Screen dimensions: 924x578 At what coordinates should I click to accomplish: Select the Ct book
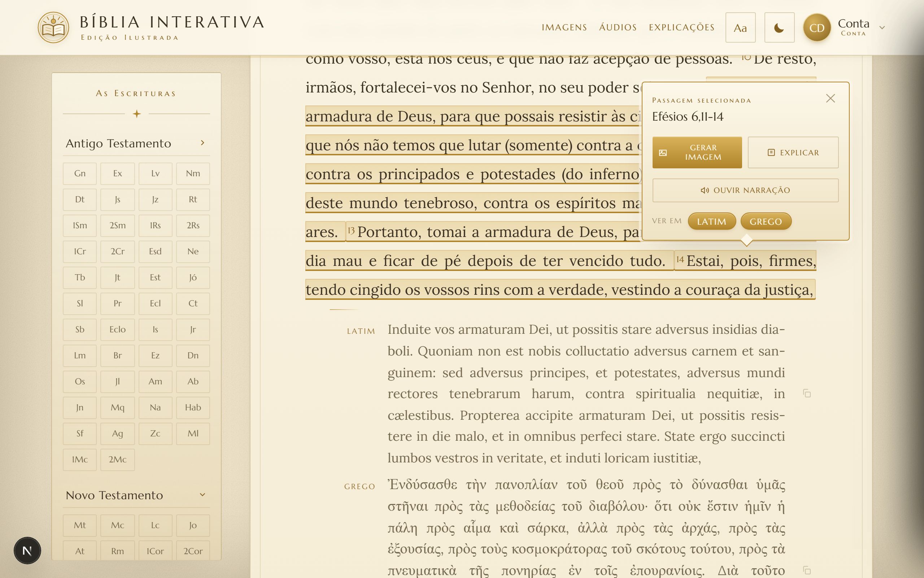click(x=193, y=303)
